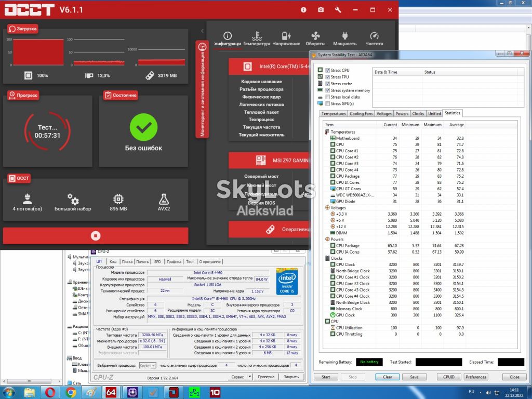
Task: Uncheck the Stress CPU checkbox
Action: click(x=327, y=70)
